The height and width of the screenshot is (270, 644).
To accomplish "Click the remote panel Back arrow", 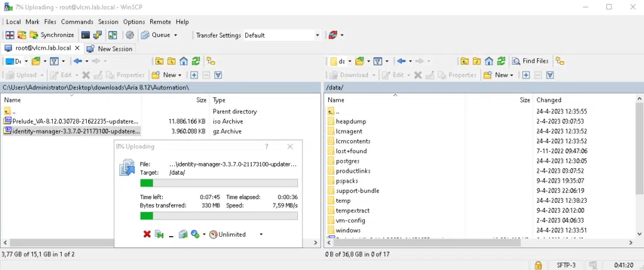I will pyautogui.click(x=401, y=61).
